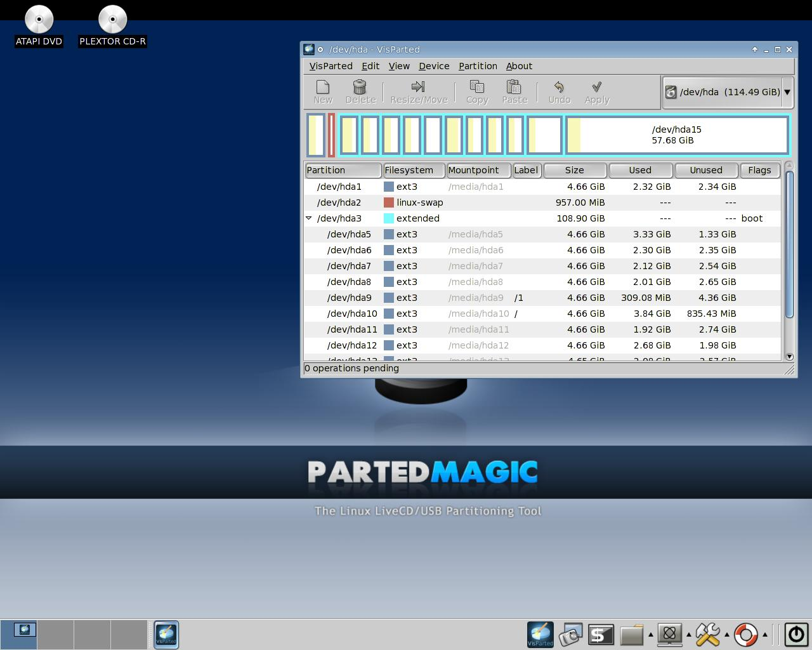Open the screenshot camera tool in the panel

click(571, 634)
